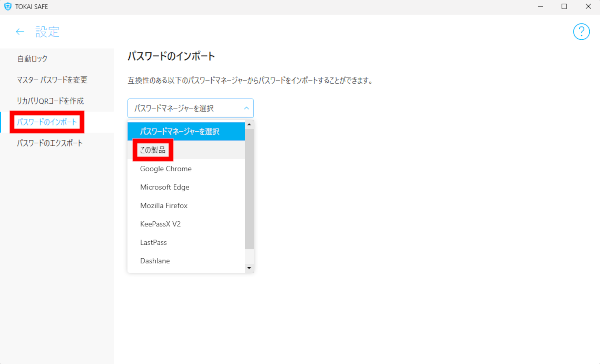This screenshot has height=364, width=600.
Task: Click dropdown list scroll up arrow
Action: pyautogui.click(x=249, y=124)
